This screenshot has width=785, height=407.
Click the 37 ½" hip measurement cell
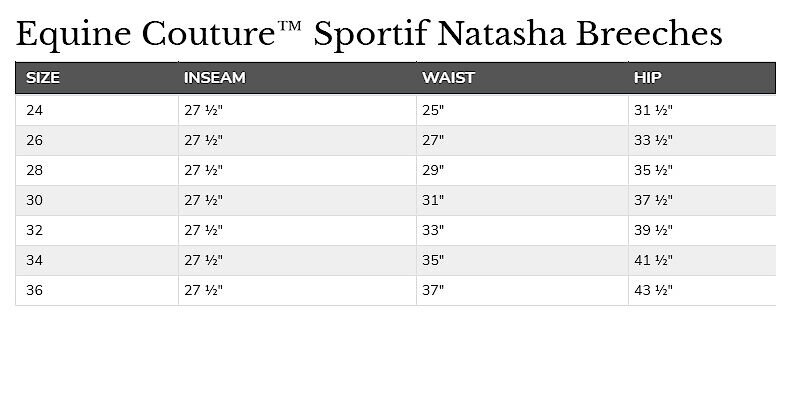click(x=654, y=200)
